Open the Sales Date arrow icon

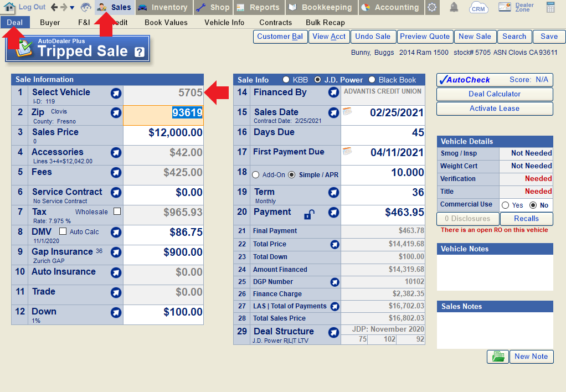point(333,112)
